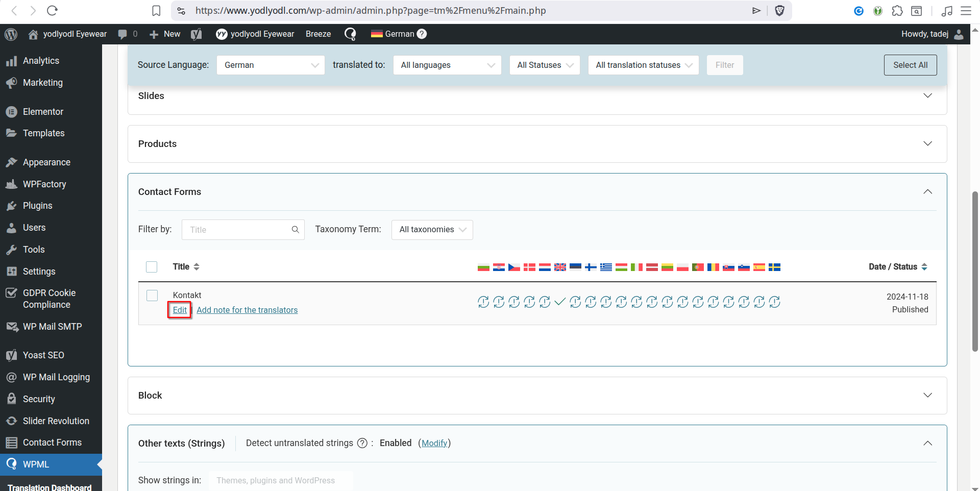Viewport: 980px width, 491px height.
Task: Click the Yoast icon in admin bar
Action: tap(197, 34)
